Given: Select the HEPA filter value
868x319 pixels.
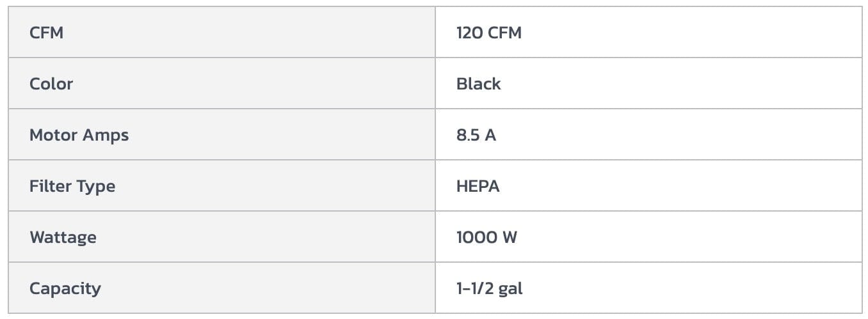Looking at the screenshot, I should 478,186.
